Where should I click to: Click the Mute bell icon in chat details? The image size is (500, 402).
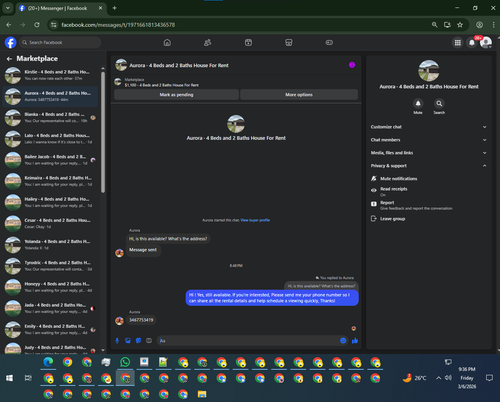[x=418, y=103]
